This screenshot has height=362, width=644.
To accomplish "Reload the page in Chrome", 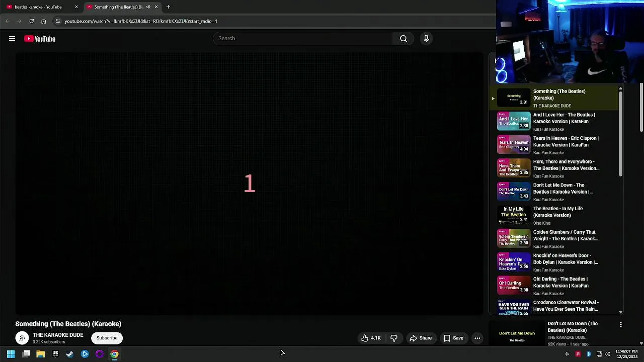I will click(31, 21).
